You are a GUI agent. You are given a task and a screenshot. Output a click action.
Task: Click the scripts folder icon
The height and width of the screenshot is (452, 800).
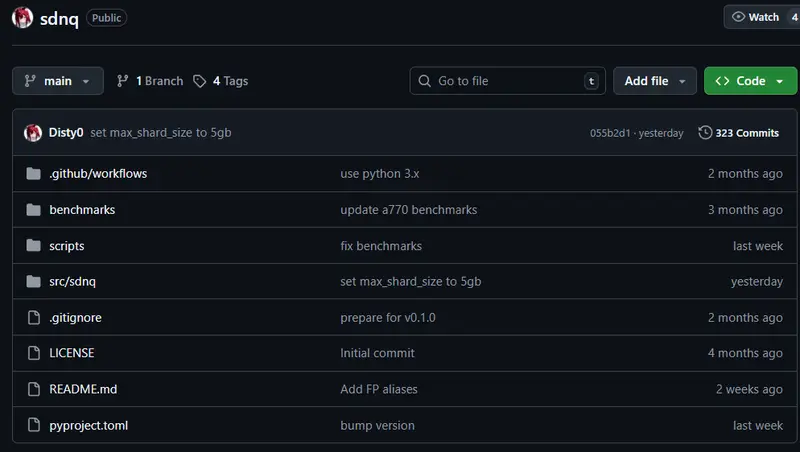pos(33,246)
